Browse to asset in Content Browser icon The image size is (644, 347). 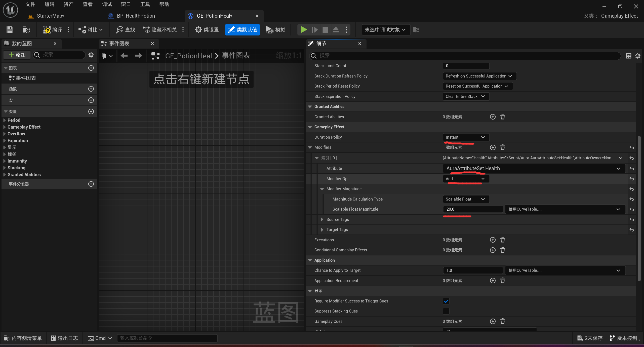pos(26,30)
